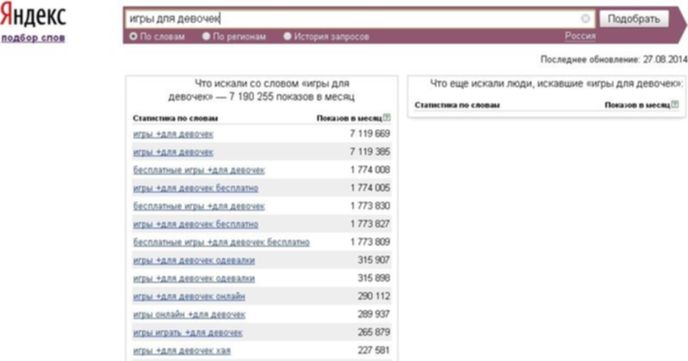Clear the search field with X icon
688x361 pixels.
click(585, 18)
